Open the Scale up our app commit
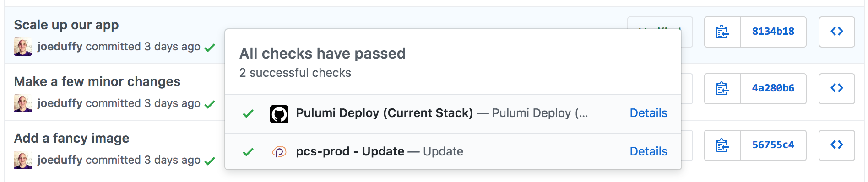The image size is (868, 182). point(66,25)
